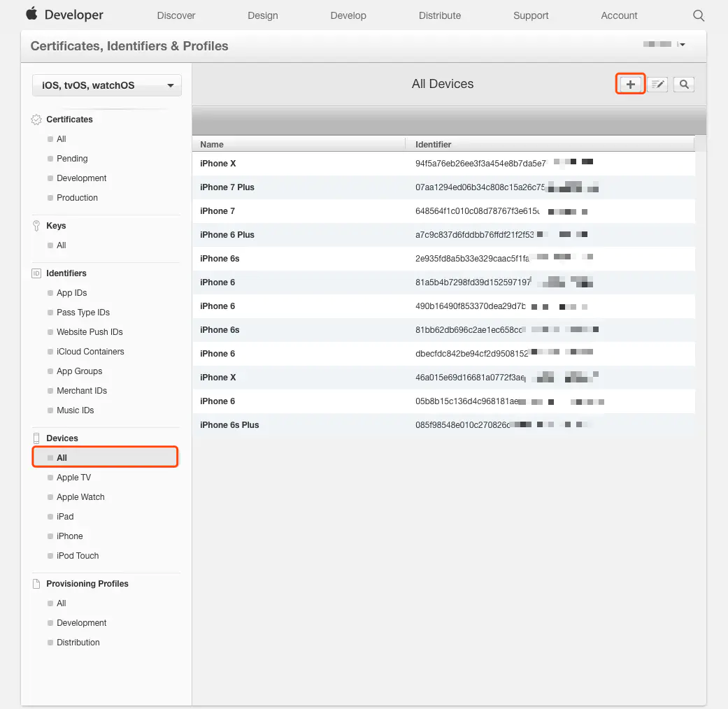Select Pending certificates
728x709 pixels.
pos(72,158)
